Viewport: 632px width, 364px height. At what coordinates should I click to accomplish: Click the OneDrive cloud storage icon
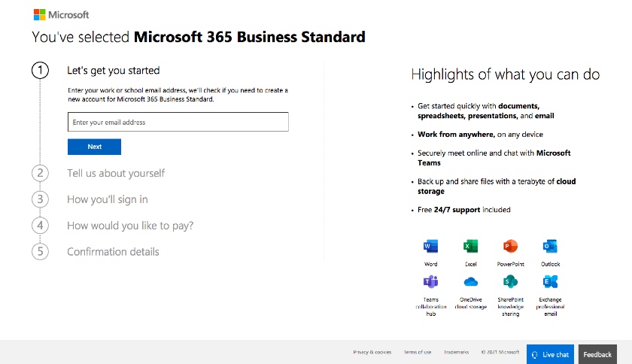pyautogui.click(x=470, y=281)
